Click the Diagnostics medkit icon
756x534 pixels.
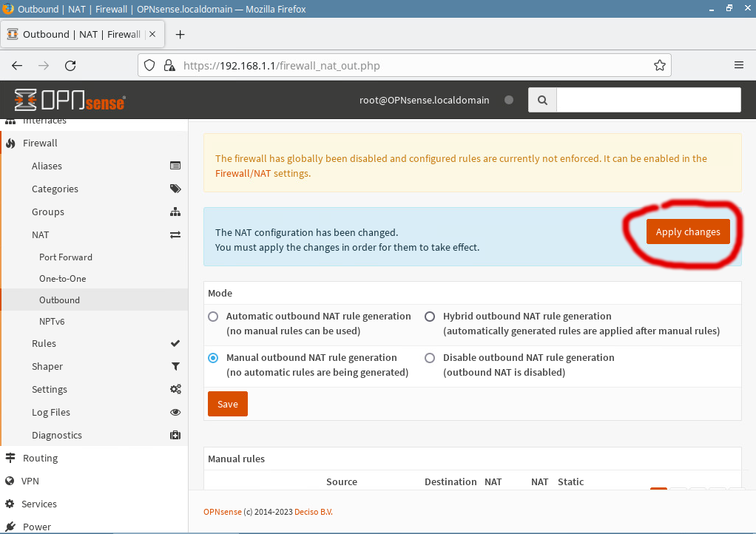pyautogui.click(x=175, y=436)
